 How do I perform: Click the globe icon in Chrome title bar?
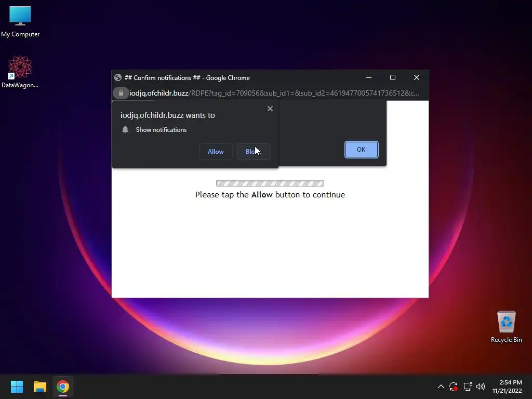click(x=118, y=78)
